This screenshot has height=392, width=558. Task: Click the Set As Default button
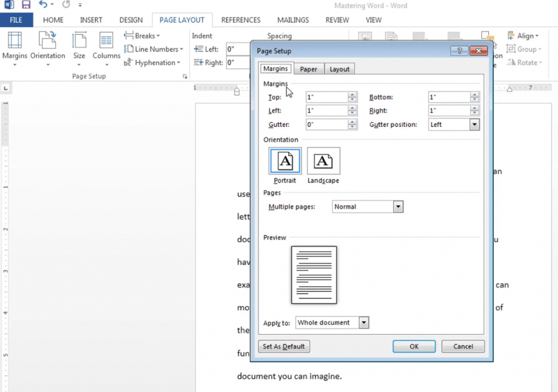click(x=284, y=346)
